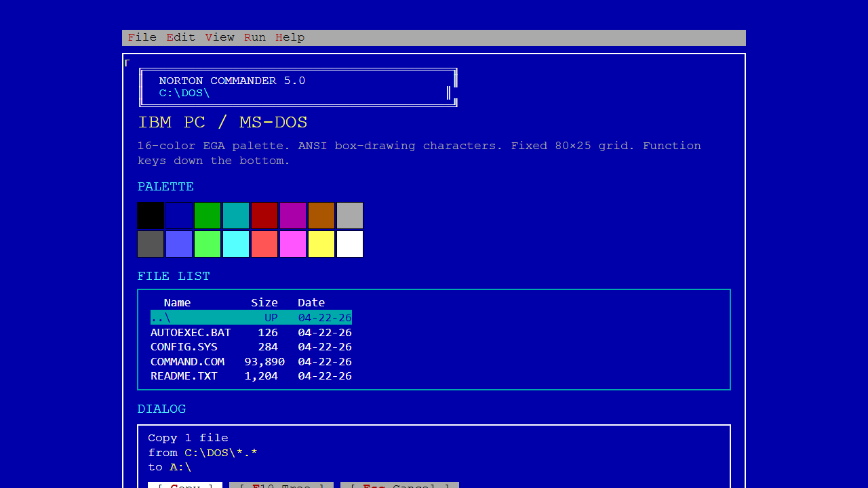Pick the dark cyan palette swatch
The width and height of the screenshot is (868, 488).
pos(236,216)
